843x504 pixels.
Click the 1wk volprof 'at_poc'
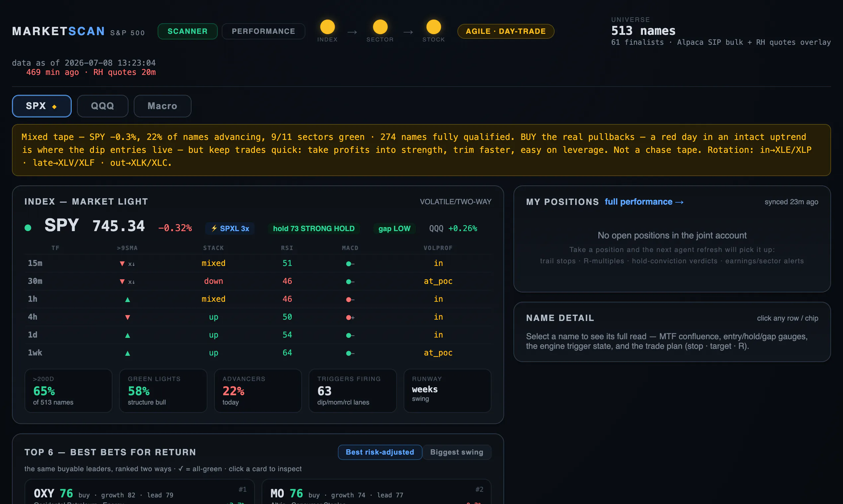click(438, 353)
